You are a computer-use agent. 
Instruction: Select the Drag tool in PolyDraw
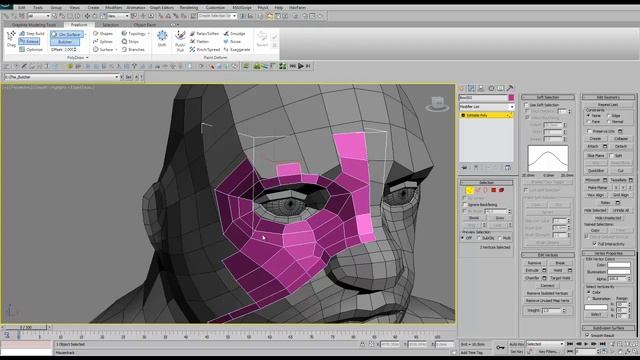[x=11, y=39]
